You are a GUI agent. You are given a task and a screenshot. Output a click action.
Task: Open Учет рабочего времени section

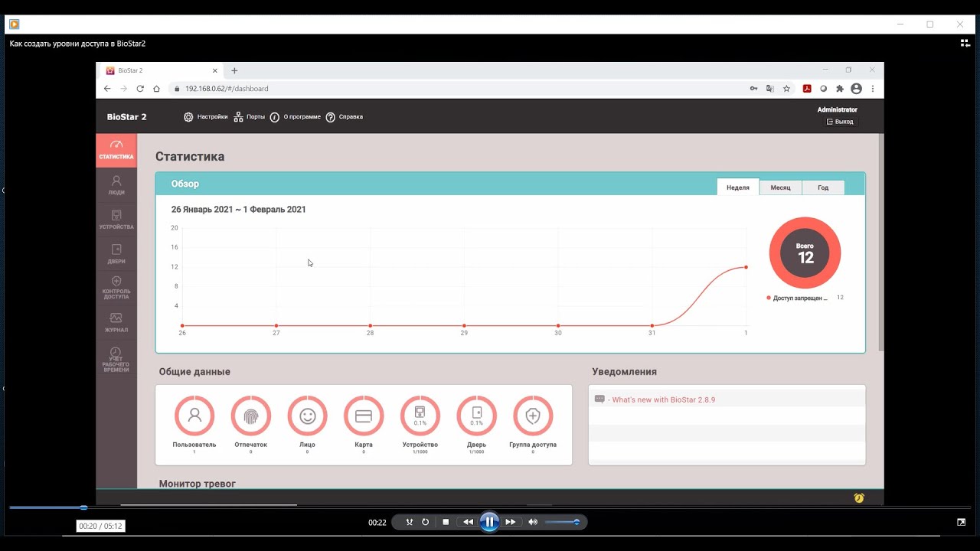click(116, 360)
